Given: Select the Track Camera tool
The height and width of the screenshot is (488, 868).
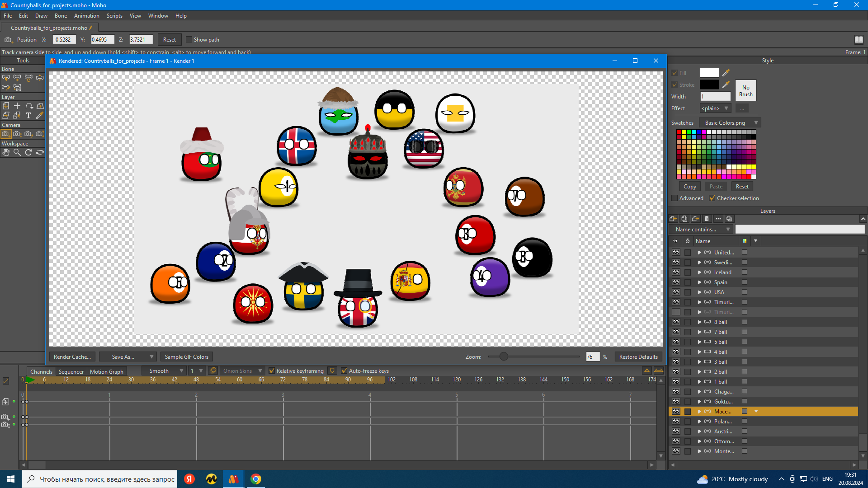Looking at the screenshot, I should [6, 133].
